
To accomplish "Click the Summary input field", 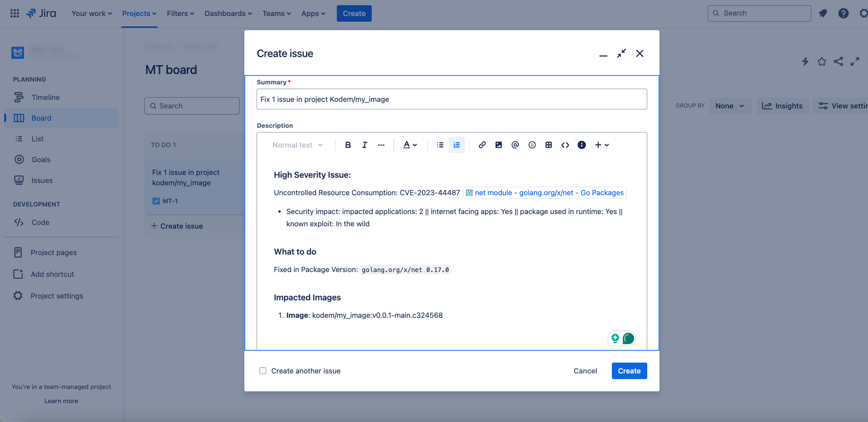I will coord(451,99).
